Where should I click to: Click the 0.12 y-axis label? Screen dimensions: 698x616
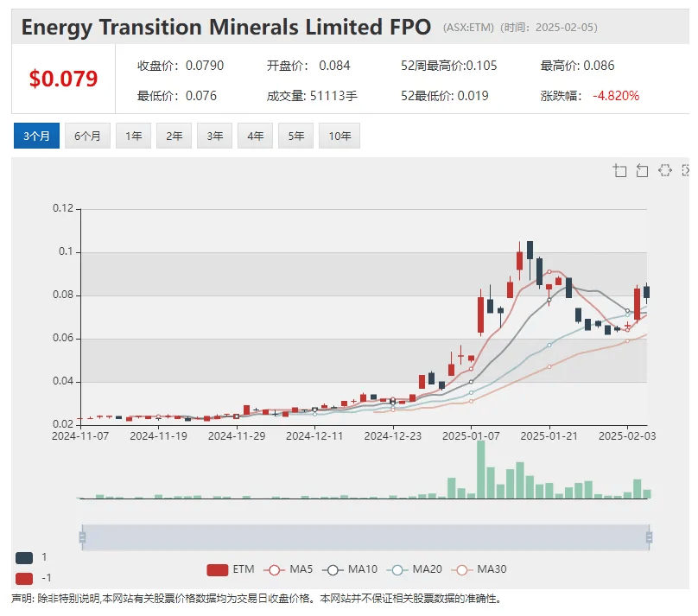tap(63, 208)
